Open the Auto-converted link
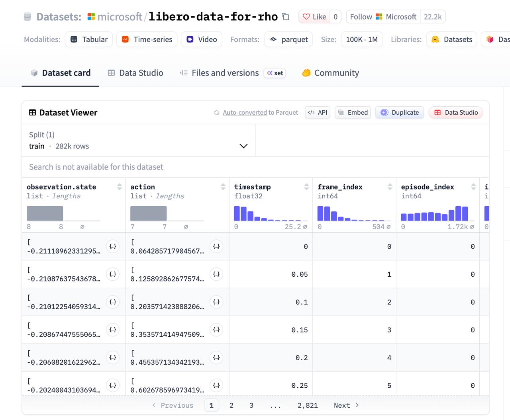 (245, 113)
